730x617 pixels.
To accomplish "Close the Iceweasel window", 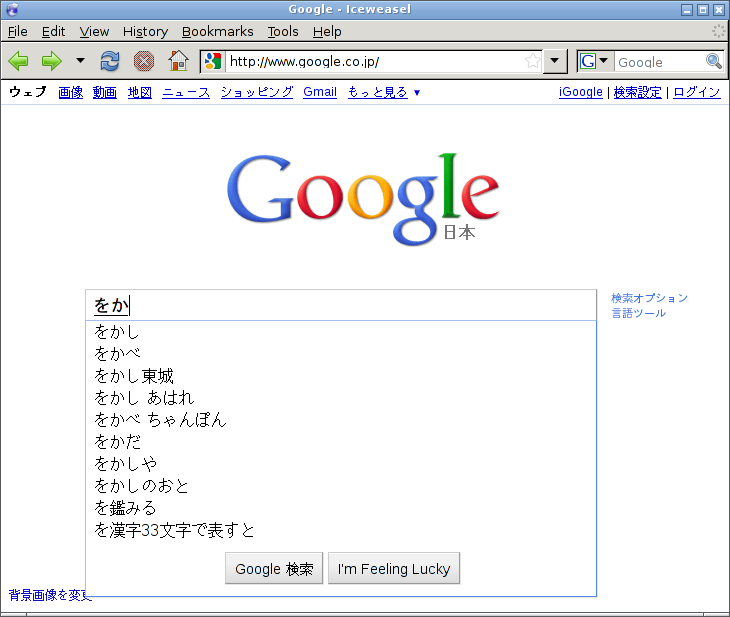I will tap(719, 10).
